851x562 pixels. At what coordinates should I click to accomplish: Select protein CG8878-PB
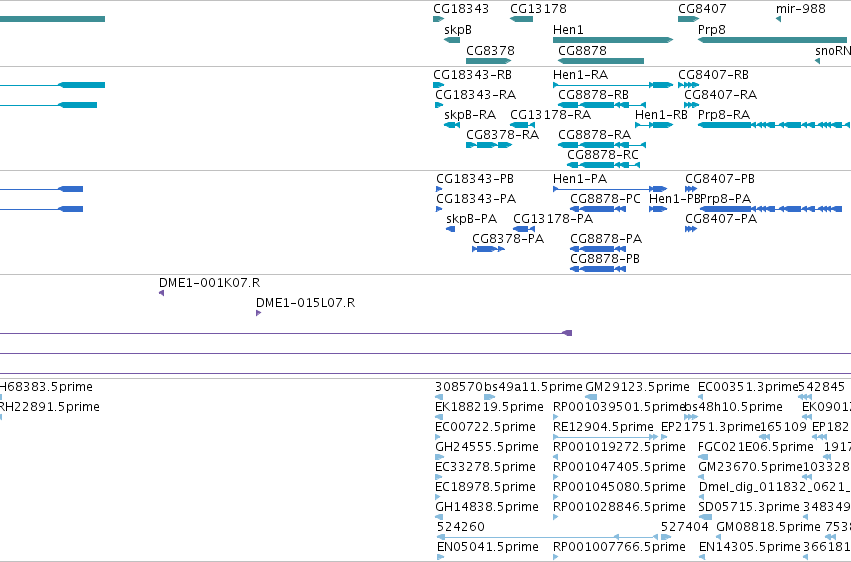point(605,259)
